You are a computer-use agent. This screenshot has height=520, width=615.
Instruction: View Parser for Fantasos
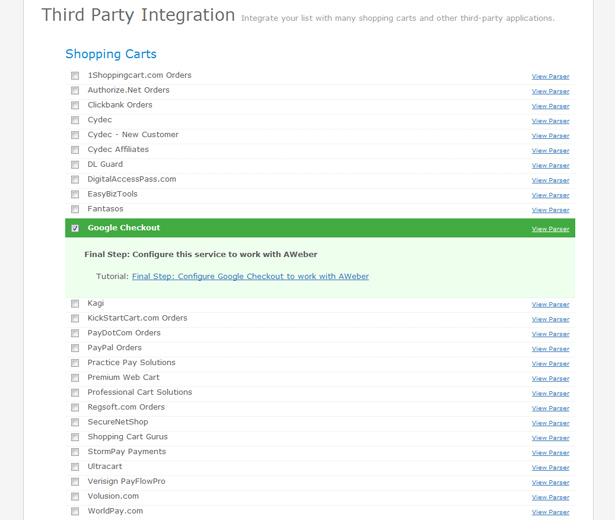550,210
